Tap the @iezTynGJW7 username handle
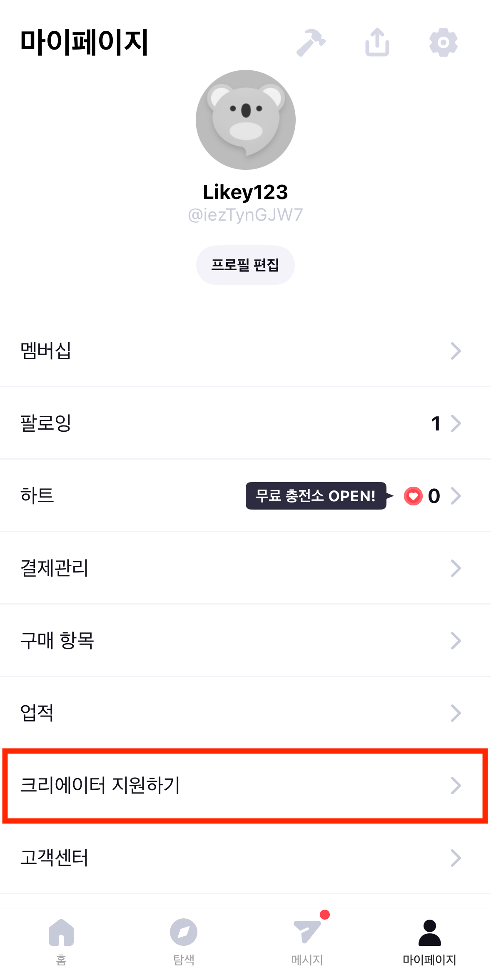 tap(246, 215)
